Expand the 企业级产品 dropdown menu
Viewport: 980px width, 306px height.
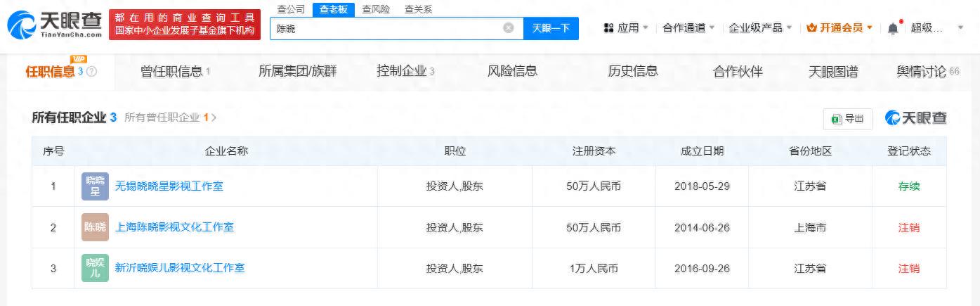[760, 28]
